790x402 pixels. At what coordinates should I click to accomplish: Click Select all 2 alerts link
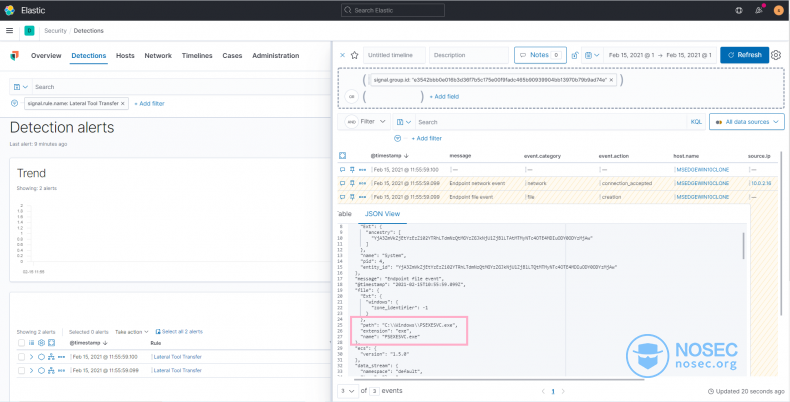[179, 332]
